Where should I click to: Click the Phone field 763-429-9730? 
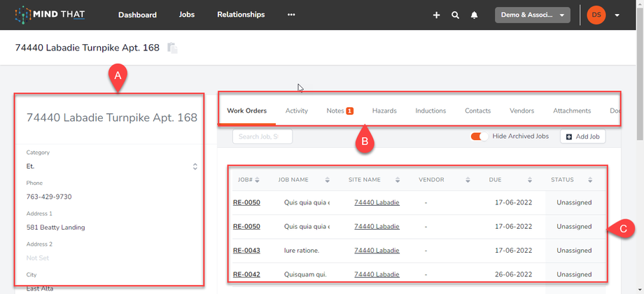49,197
